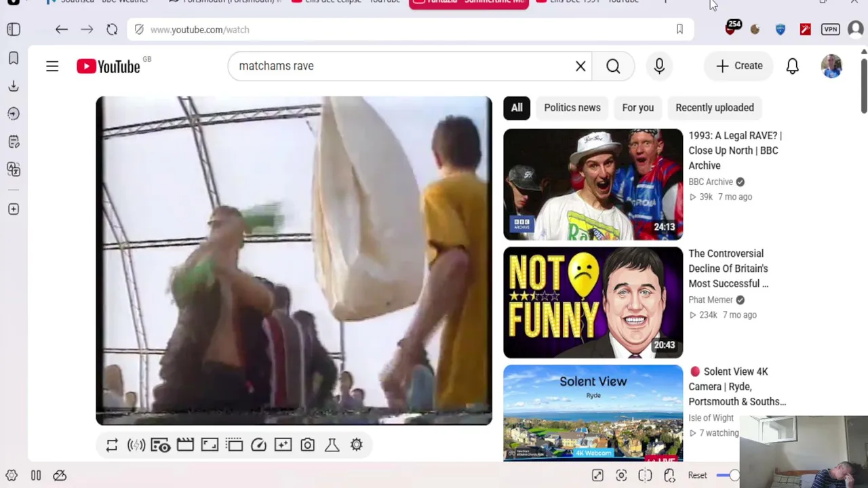This screenshot has width=868, height=488.
Task: Open the YouTube hamburger guide menu
Action: point(52,66)
